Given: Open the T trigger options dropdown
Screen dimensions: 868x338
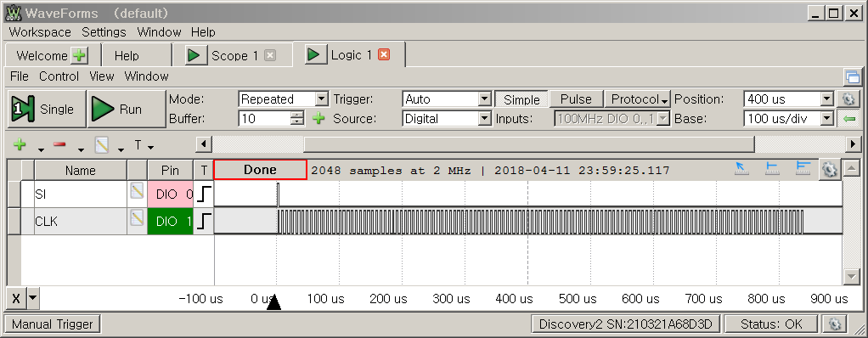Looking at the screenshot, I should 144,145.
